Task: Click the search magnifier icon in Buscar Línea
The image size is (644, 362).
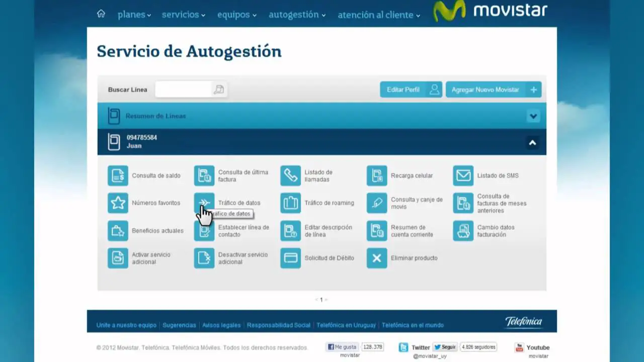Action: [219, 89]
